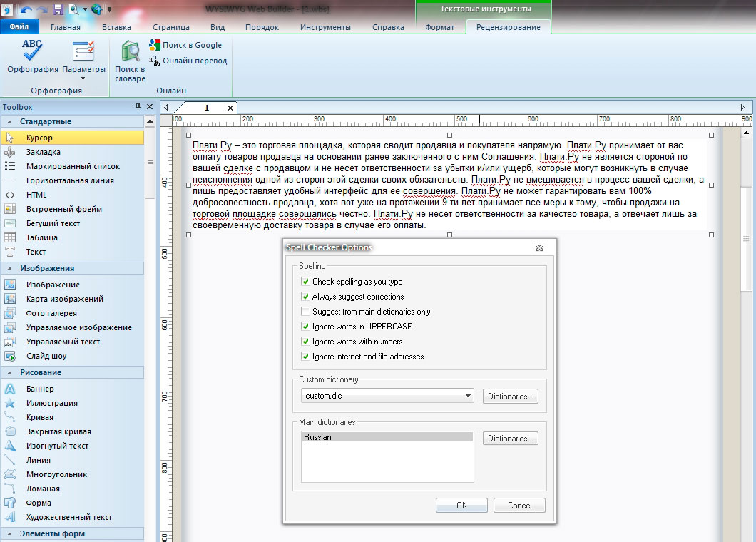This screenshot has width=756, height=542.
Task: Toggle Check spelling as you type
Action: pyautogui.click(x=305, y=281)
